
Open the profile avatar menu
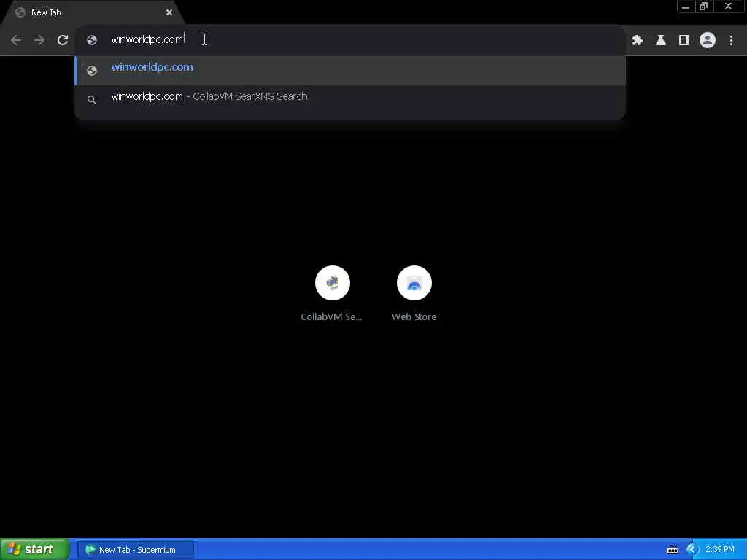pos(708,40)
